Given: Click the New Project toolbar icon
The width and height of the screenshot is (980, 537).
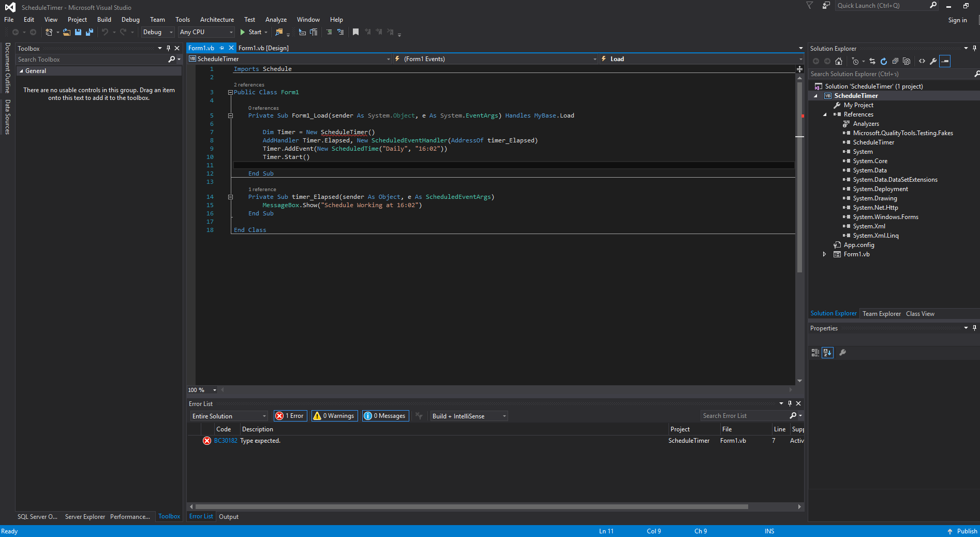Looking at the screenshot, I should tap(49, 32).
